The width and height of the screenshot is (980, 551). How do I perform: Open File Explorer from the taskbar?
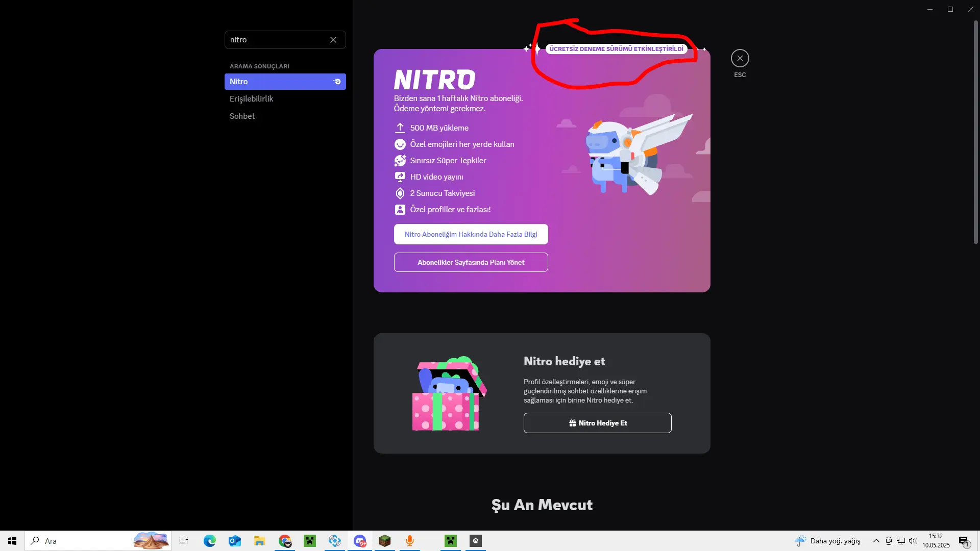pos(260,541)
